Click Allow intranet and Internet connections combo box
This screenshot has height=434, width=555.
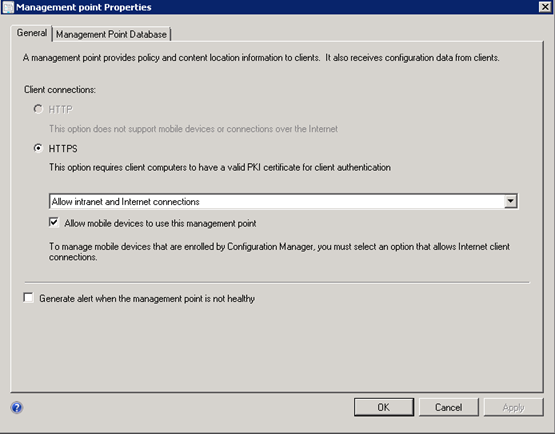pyautogui.click(x=284, y=201)
